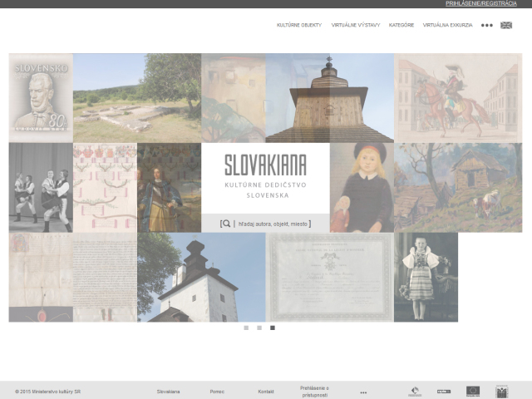Click the rightmost footer emblem logo
This screenshot has height=399, width=532.
(502, 392)
